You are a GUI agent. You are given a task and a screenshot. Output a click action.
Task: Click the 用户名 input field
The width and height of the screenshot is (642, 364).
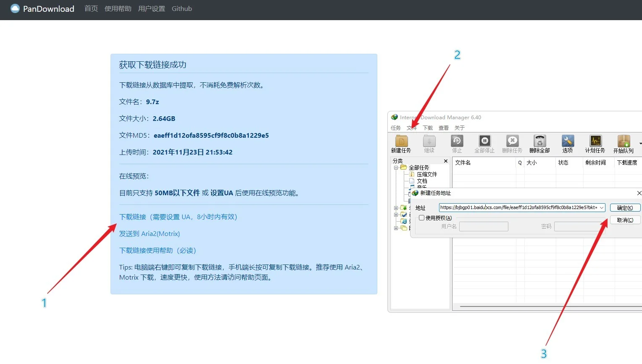tap(484, 227)
